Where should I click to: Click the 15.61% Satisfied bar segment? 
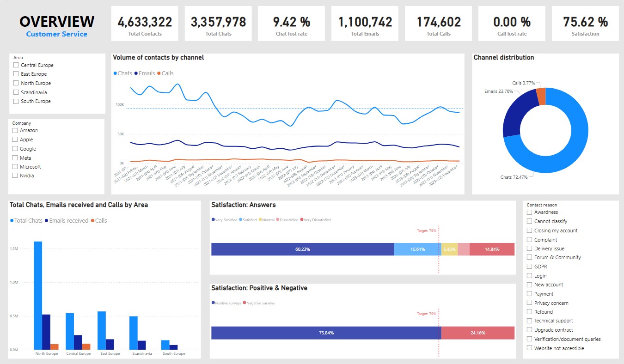tap(417, 249)
